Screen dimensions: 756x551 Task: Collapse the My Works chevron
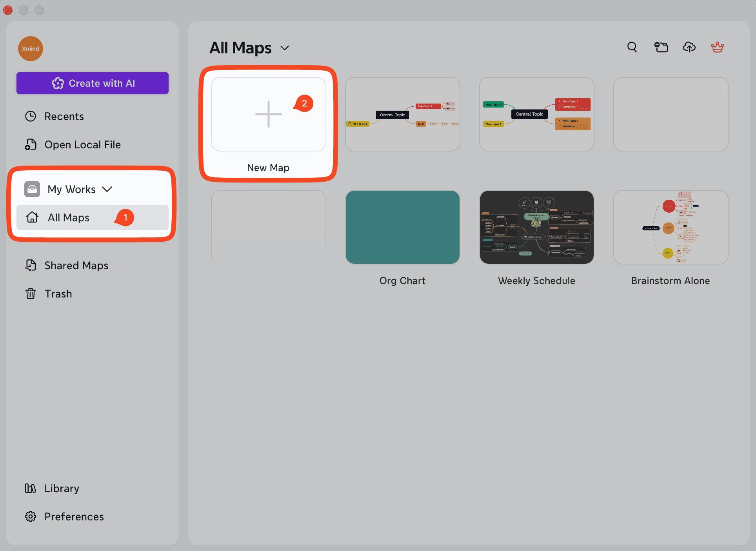coord(107,189)
